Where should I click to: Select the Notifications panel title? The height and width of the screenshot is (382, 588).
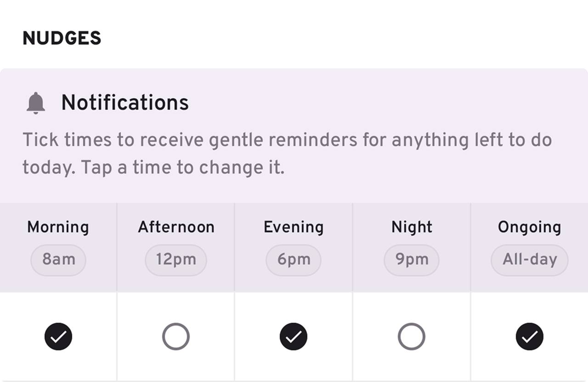tap(125, 102)
